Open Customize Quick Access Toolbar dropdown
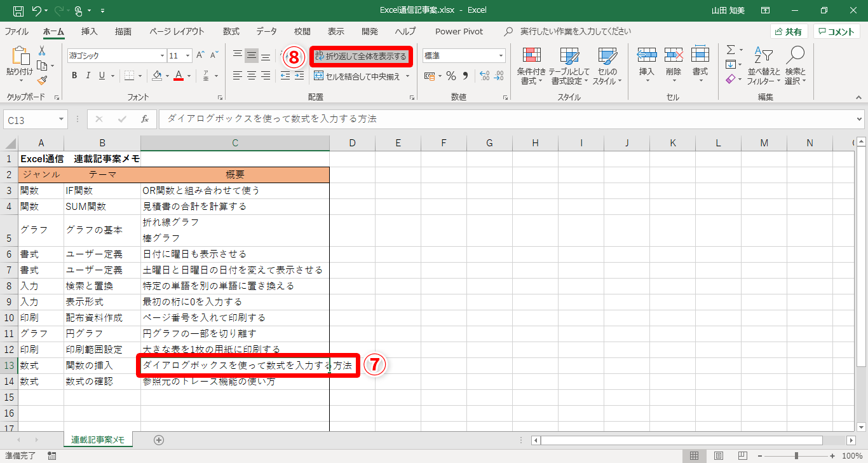 coord(103,11)
